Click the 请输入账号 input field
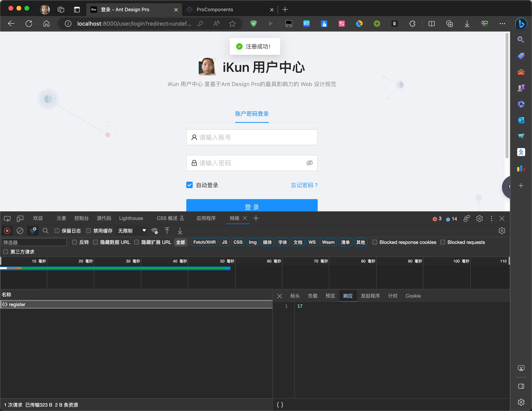The width and height of the screenshot is (532, 411). click(252, 137)
